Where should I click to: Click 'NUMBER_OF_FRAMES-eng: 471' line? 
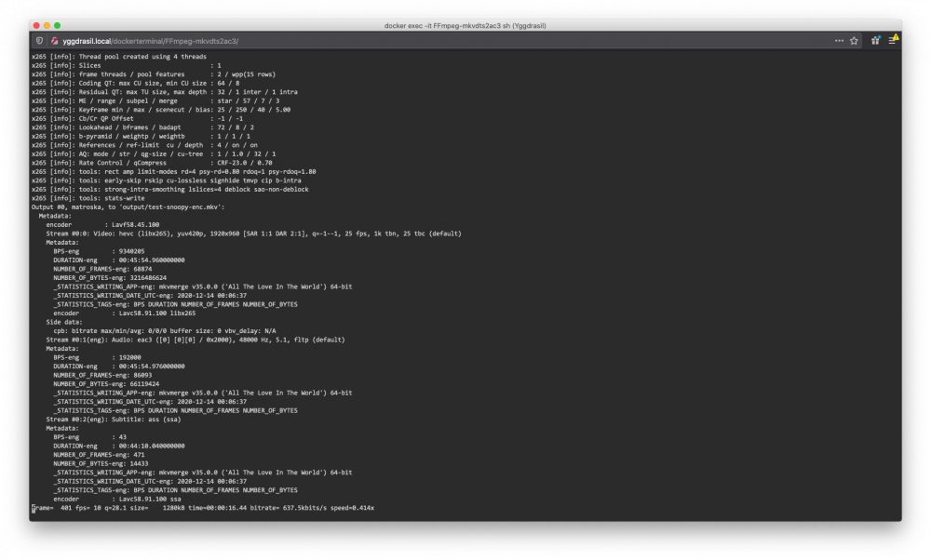99,455
